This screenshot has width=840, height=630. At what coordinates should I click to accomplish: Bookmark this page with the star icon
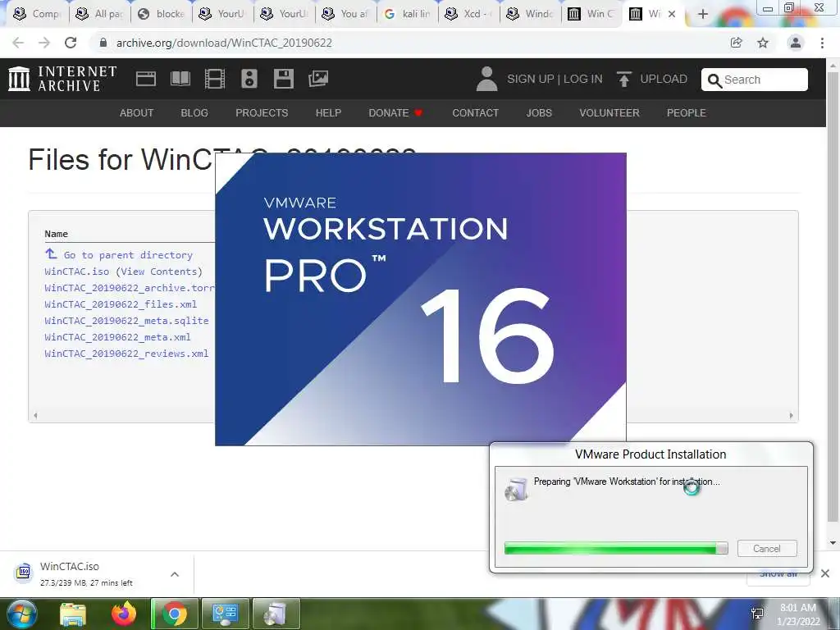pos(763,43)
